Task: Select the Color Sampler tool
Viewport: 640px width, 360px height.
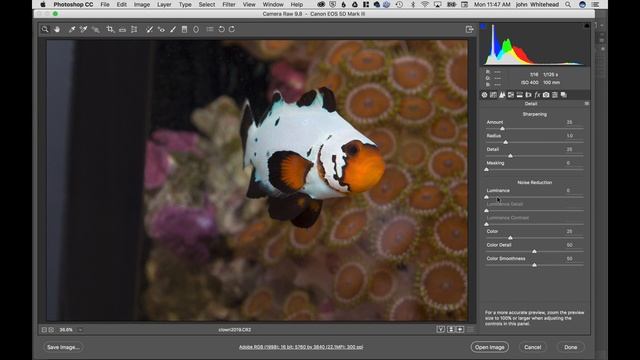Action: 83,29
